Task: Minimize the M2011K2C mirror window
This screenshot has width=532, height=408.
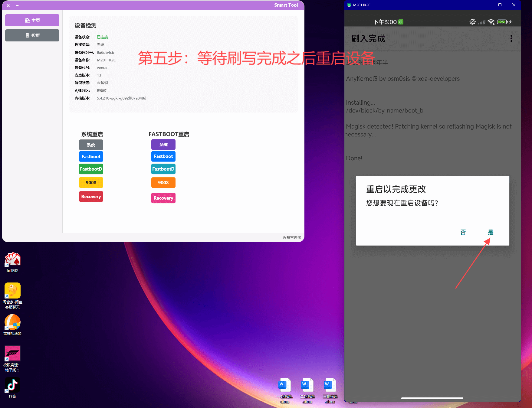Action: (486, 5)
